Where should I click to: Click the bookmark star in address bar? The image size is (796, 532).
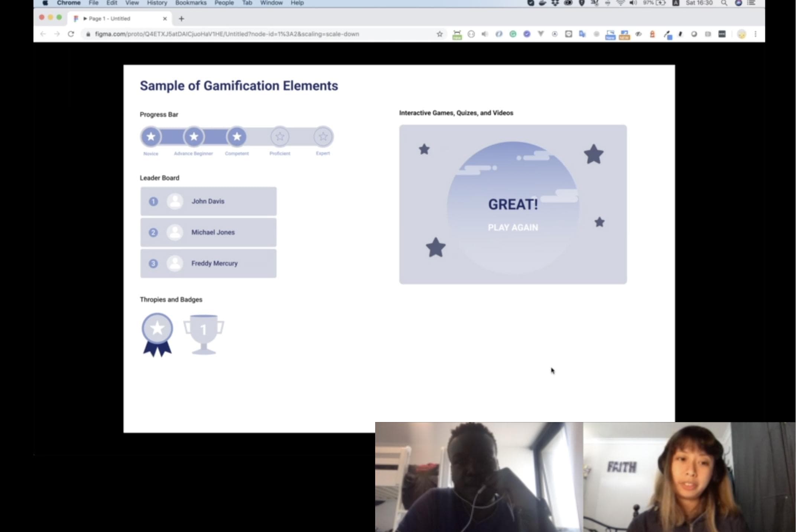click(x=440, y=34)
